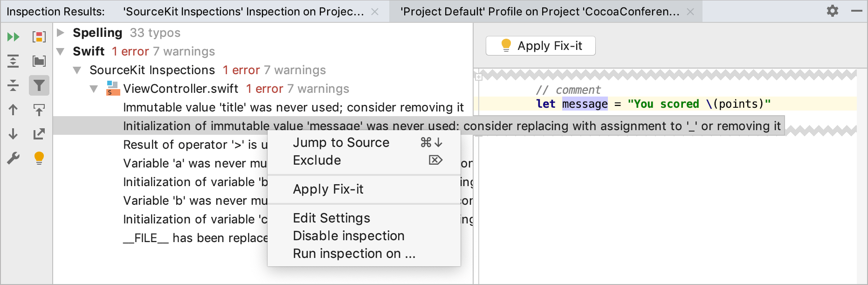
Task: Toggle the Filter resolved items button
Action: 39,85
